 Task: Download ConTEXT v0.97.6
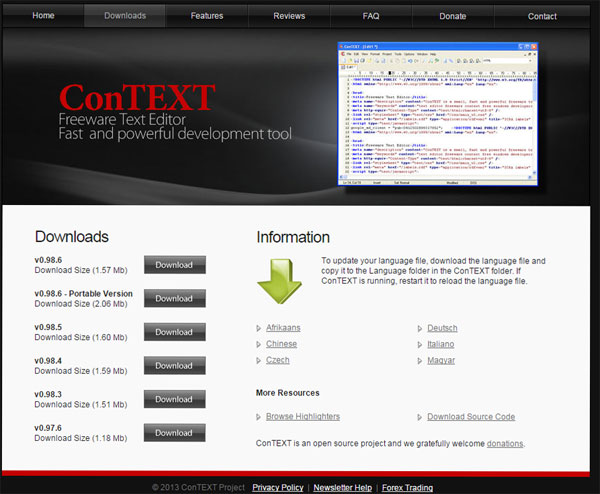(x=174, y=433)
